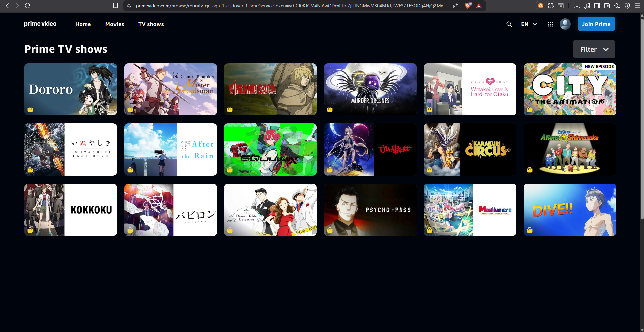Image resolution: width=644 pixels, height=332 pixels.
Task: Open the Magilumiere Magical Girls Inc. card
Action: click(x=470, y=210)
